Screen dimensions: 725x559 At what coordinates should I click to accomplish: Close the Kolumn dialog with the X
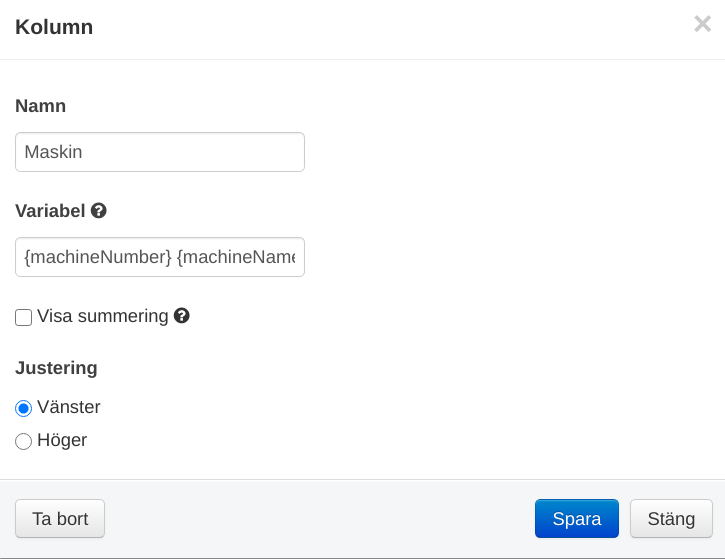[702, 24]
